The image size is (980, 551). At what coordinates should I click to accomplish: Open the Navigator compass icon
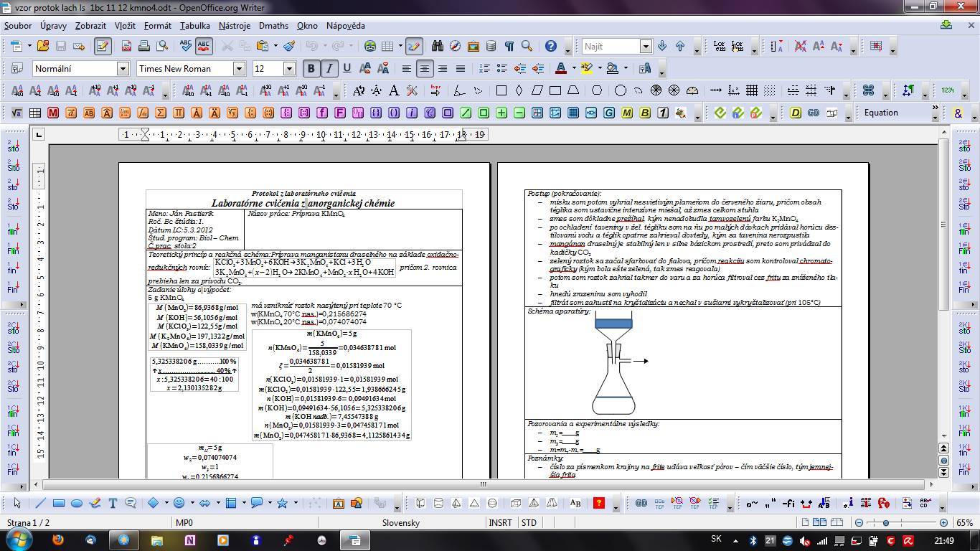point(455,46)
